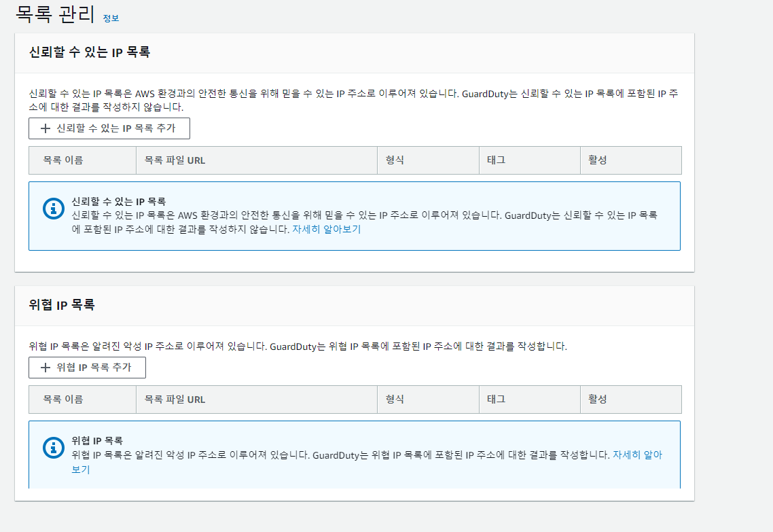Click the 신뢰할 수 있는 IP 목록 section heading
773x532 pixels.
click(89, 52)
